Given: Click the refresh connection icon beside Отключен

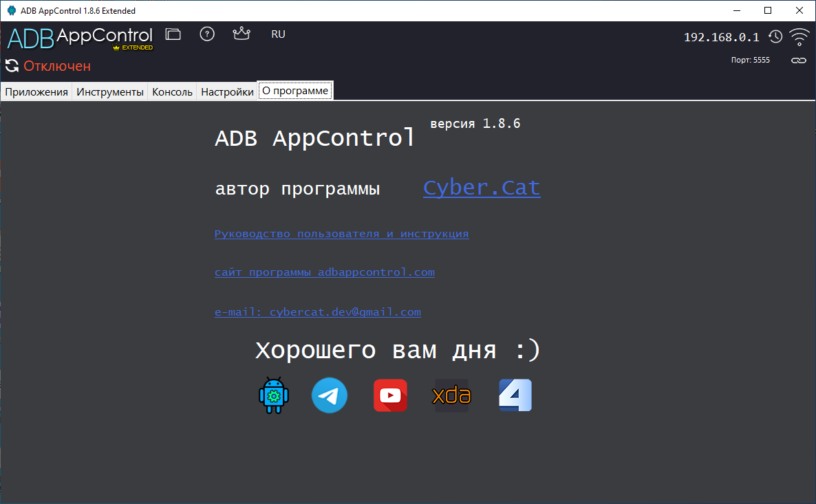Looking at the screenshot, I should [x=12, y=65].
